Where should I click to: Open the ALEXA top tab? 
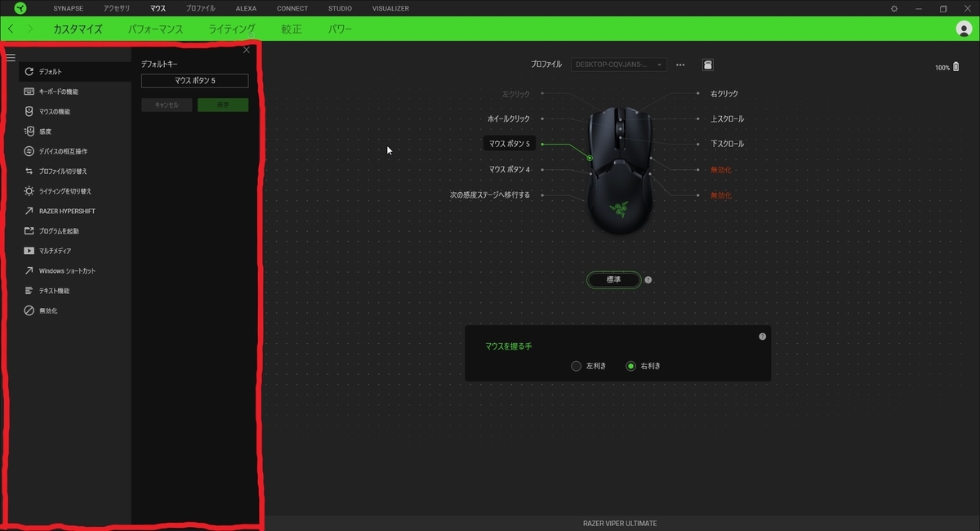pos(246,8)
